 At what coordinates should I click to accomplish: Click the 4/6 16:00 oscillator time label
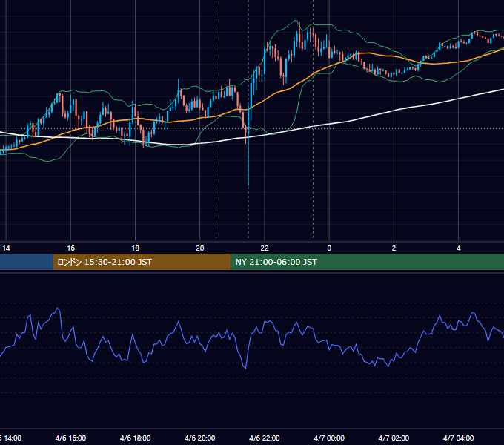[x=70, y=438]
